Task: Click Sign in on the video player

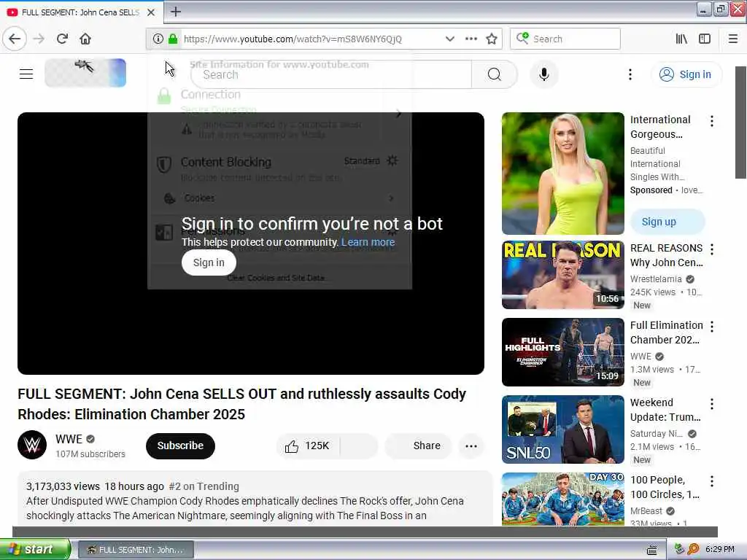Action: click(x=209, y=262)
